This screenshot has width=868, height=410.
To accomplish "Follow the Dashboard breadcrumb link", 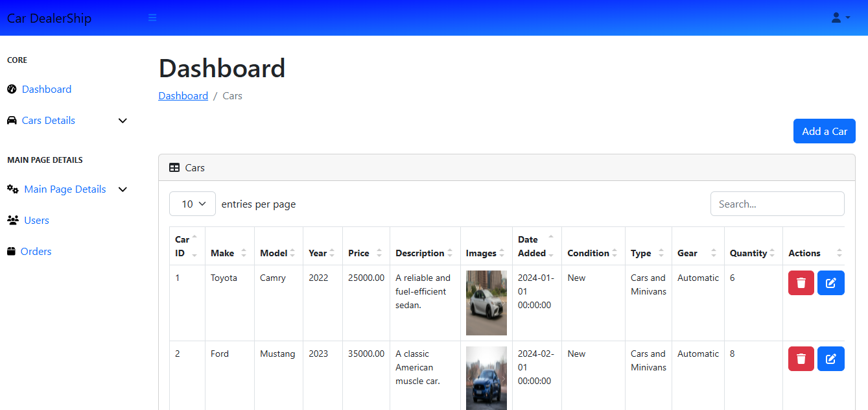I will click(x=183, y=96).
